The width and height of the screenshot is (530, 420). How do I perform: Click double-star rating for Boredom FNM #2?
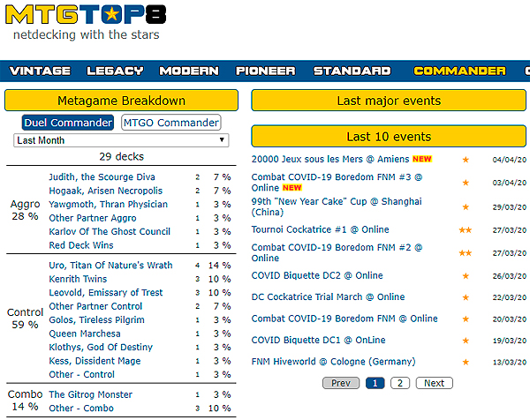pos(466,253)
